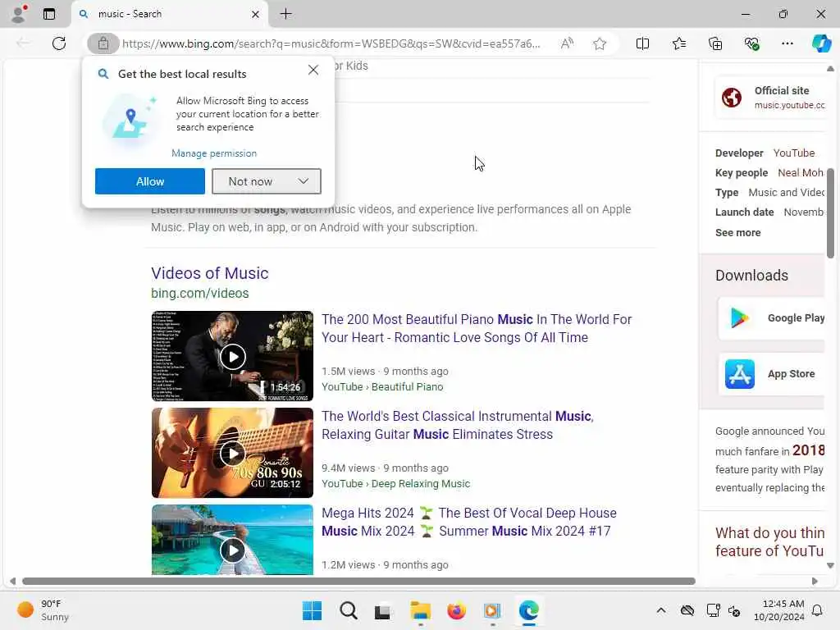Open a new tab with plus button
Viewport: 840px width, 630px height.
286,14
